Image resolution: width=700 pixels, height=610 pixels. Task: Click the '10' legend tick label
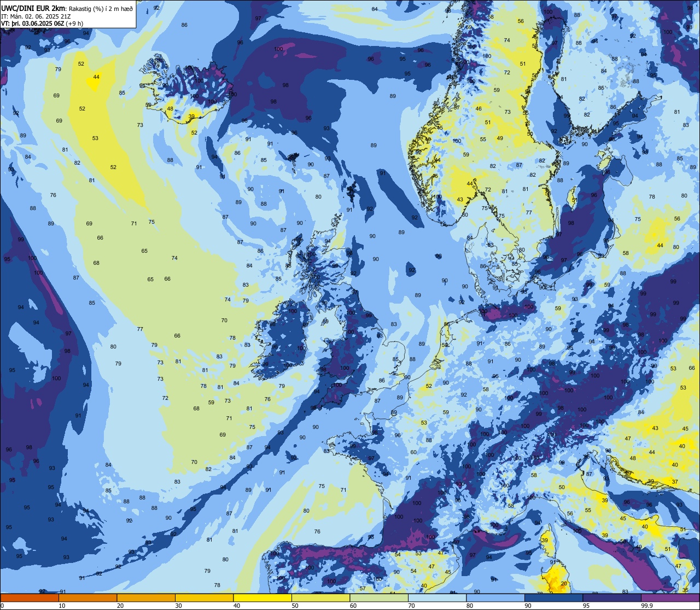tap(62, 605)
